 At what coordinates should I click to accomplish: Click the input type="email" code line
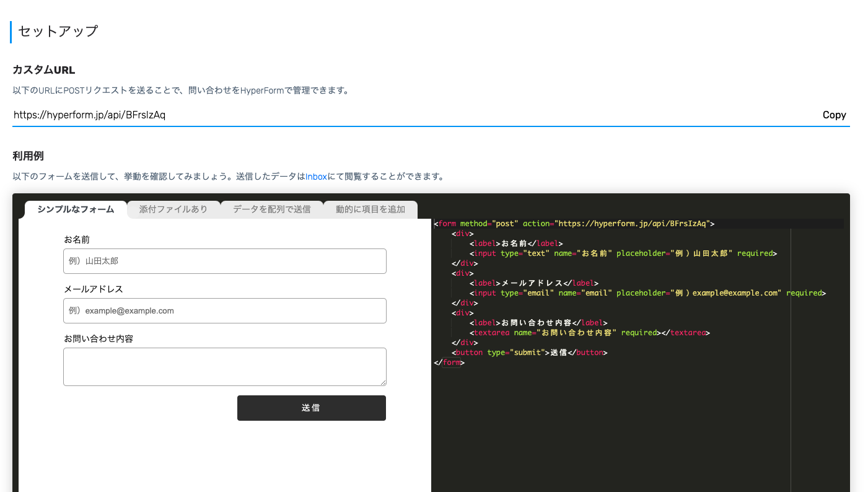point(647,293)
